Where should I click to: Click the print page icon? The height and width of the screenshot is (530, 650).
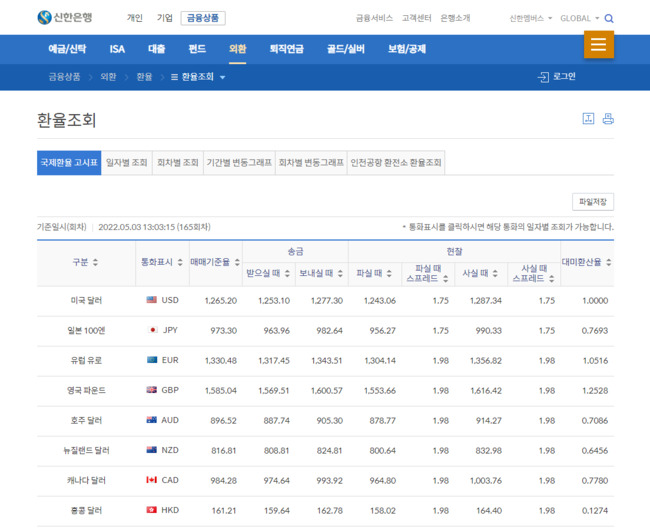(x=608, y=119)
